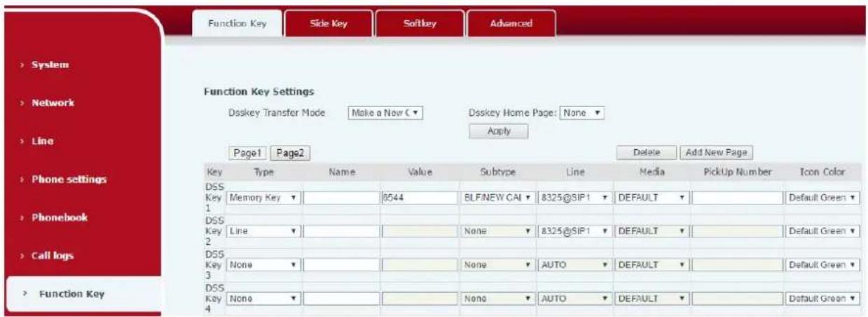Image resolution: width=868 pixels, height=317 pixels.
Task: Open the Advanced tab
Action: [511, 23]
